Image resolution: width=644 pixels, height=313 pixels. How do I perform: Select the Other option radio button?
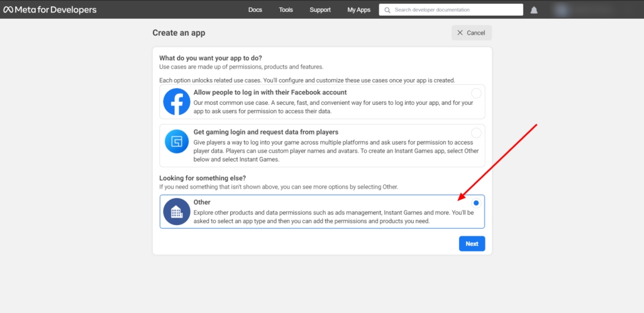476,203
